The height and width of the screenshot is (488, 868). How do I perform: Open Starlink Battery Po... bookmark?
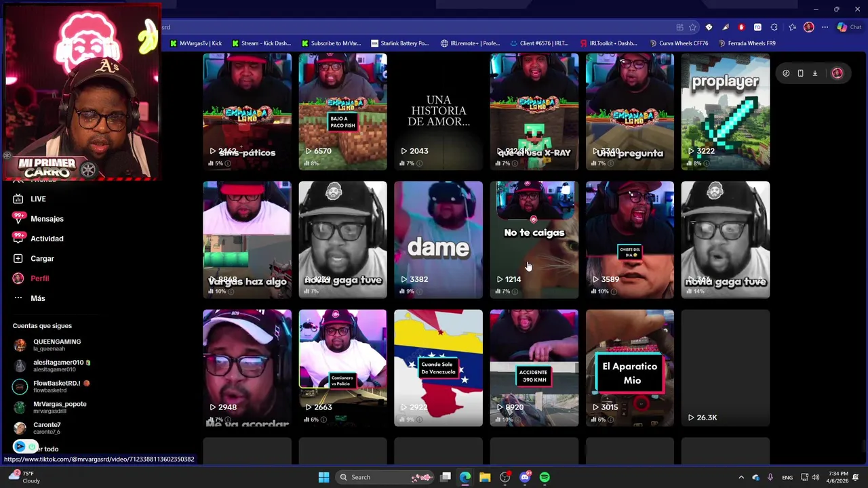point(400,43)
